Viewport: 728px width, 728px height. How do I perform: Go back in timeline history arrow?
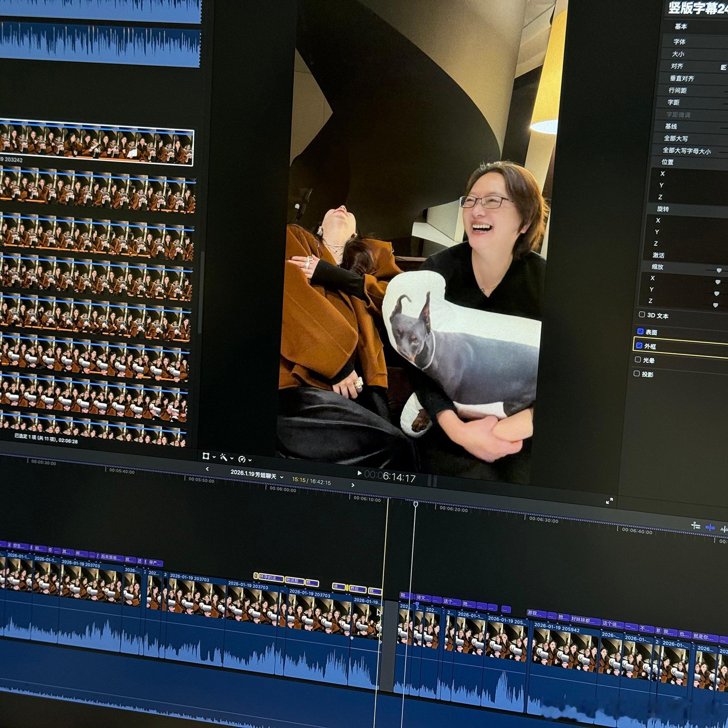point(207,469)
